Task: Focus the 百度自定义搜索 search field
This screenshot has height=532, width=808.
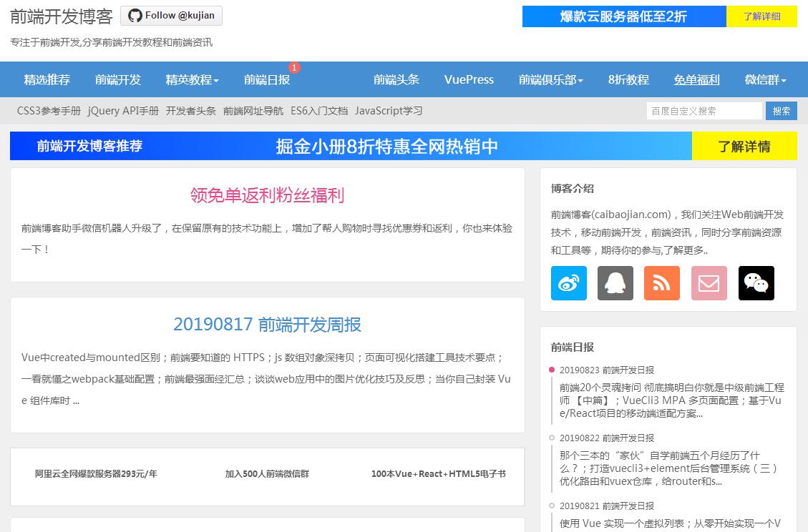Action: pos(704,111)
